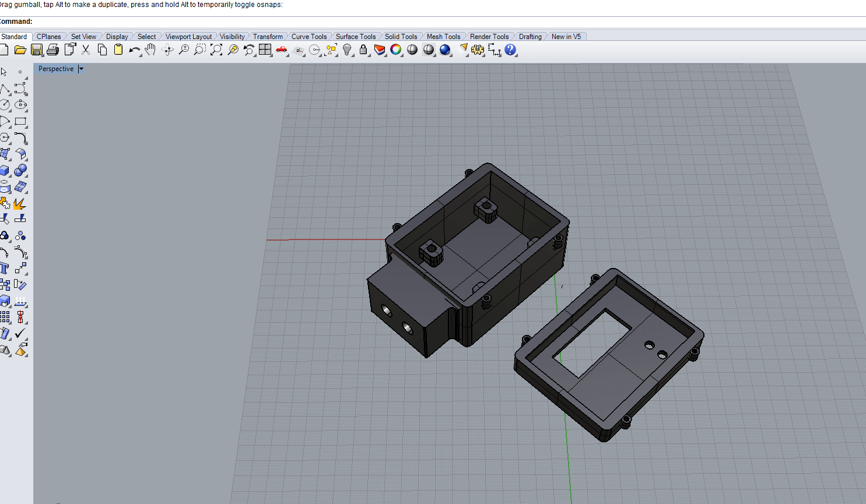Select the Dimension tool icon
Image resolution: width=866 pixels, height=504 pixels.
tap(495, 50)
